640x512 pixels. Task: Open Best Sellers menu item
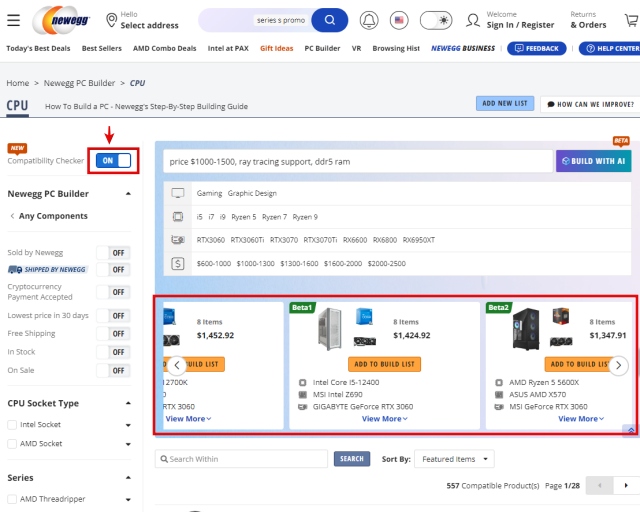(102, 49)
